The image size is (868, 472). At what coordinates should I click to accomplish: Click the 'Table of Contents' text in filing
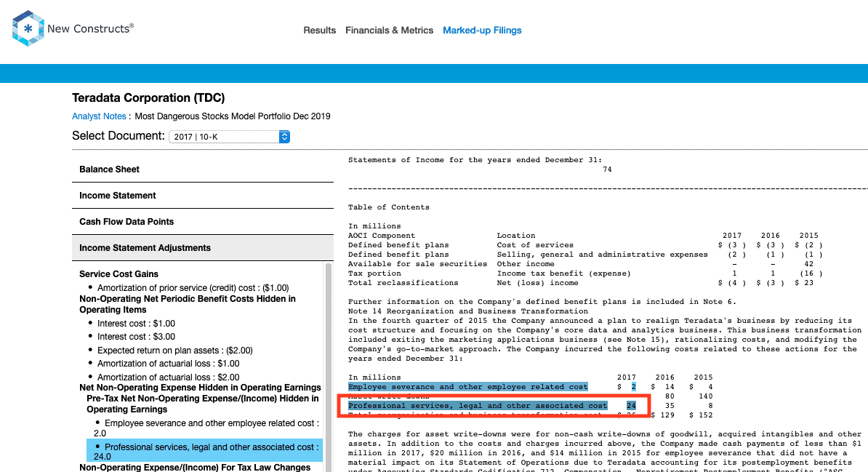(x=389, y=207)
